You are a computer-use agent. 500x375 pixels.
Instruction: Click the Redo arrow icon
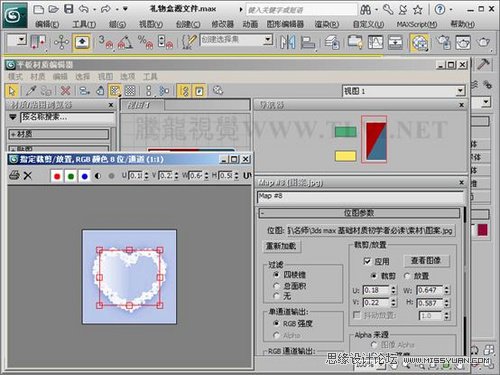105,9
